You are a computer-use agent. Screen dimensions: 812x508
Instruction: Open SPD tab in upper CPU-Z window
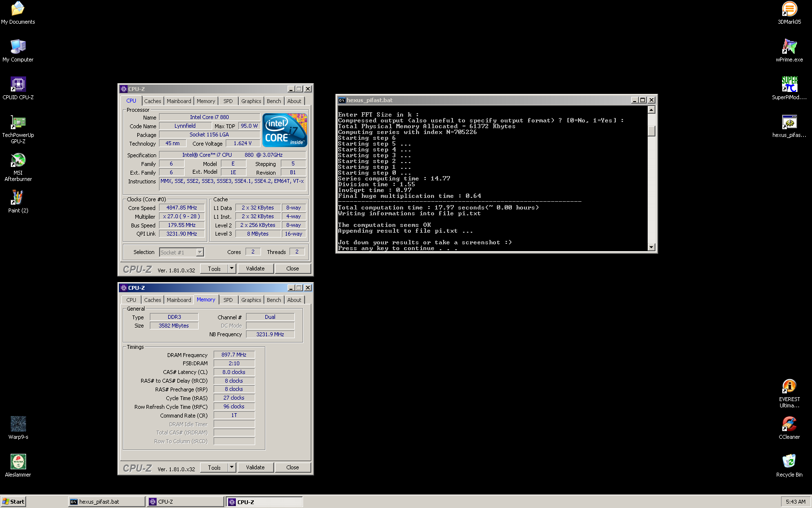pyautogui.click(x=228, y=101)
